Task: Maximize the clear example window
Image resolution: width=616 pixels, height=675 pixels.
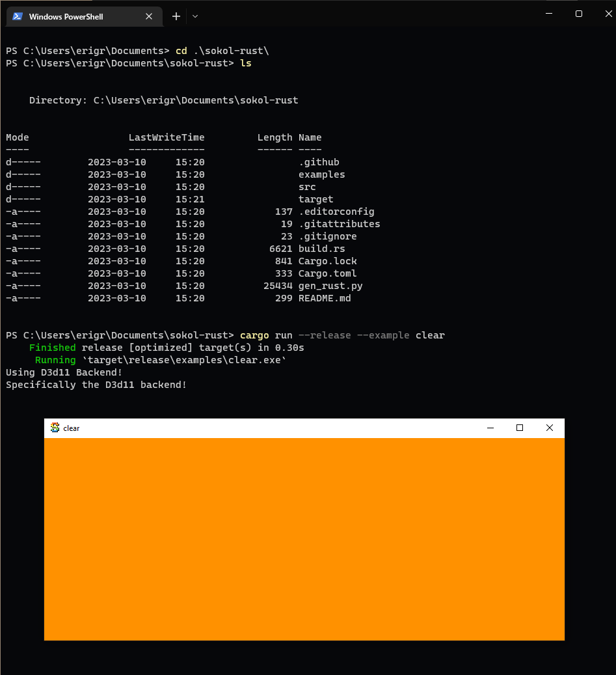Action: [519, 428]
